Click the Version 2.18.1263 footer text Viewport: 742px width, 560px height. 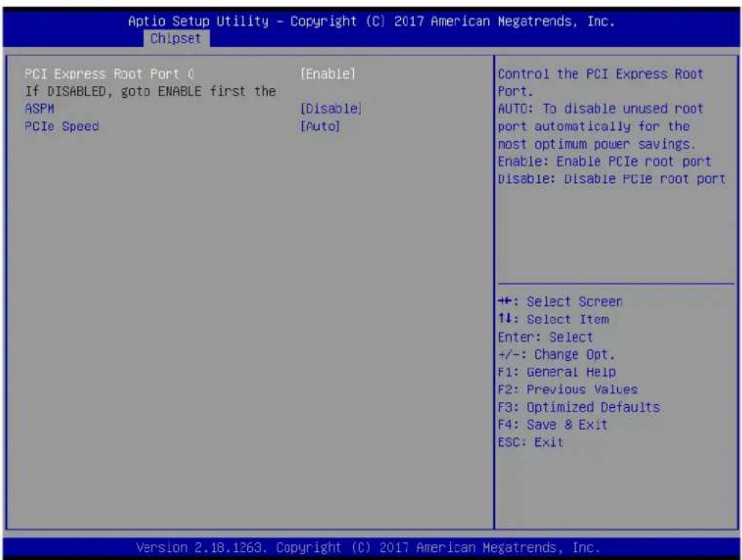click(368, 548)
